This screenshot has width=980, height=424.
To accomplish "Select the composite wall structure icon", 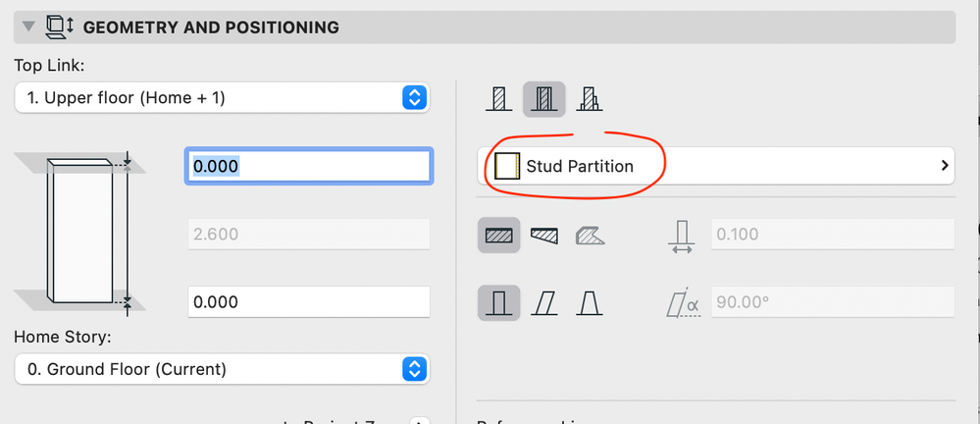I will pos(543,98).
